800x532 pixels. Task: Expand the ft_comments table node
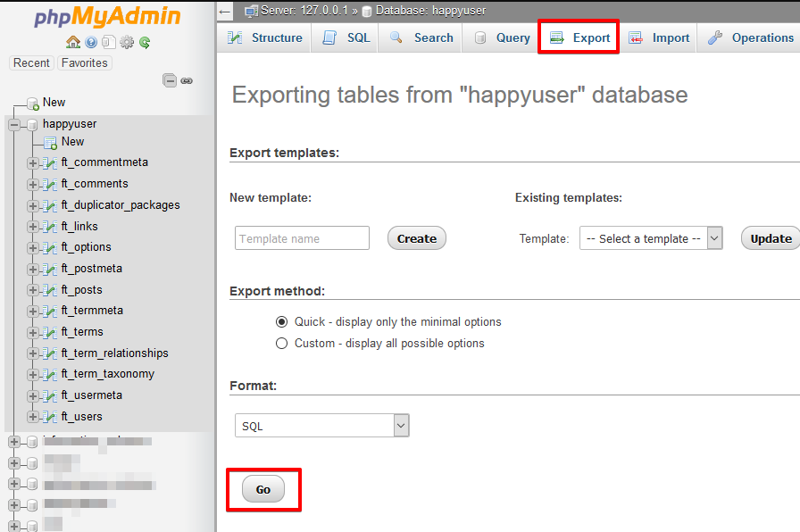click(x=33, y=184)
